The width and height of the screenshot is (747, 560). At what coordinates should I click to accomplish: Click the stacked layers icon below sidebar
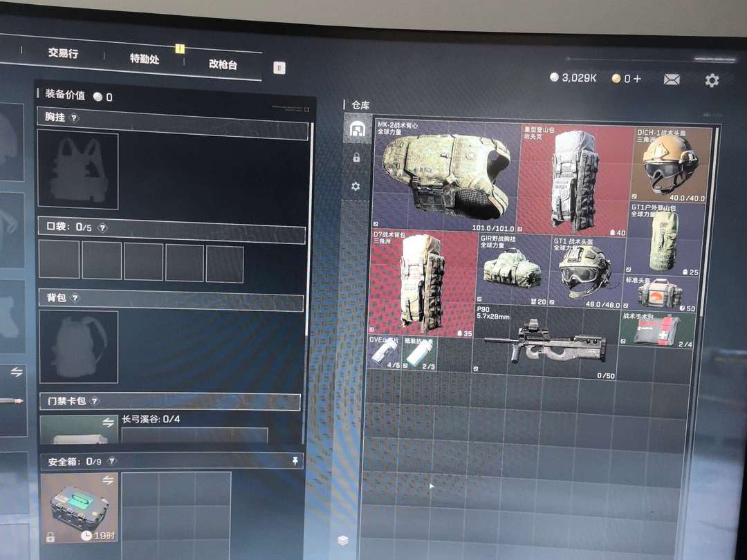point(343,540)
